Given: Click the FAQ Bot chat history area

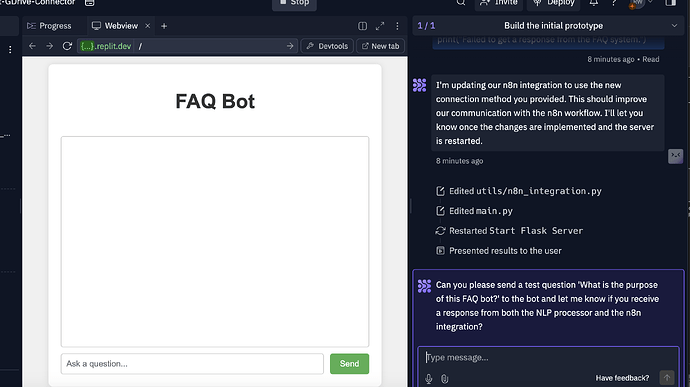Looking at the screenshot, I should tap(215, 241).
